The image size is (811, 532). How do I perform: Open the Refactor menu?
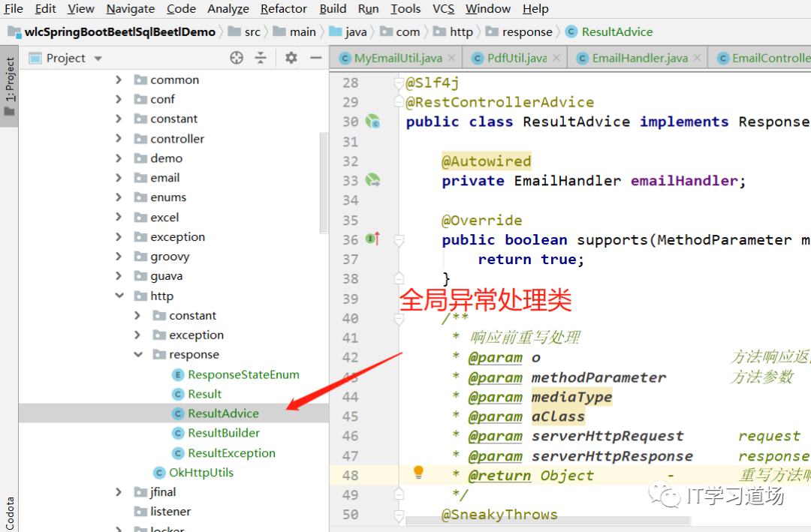(x=283, y=9)
